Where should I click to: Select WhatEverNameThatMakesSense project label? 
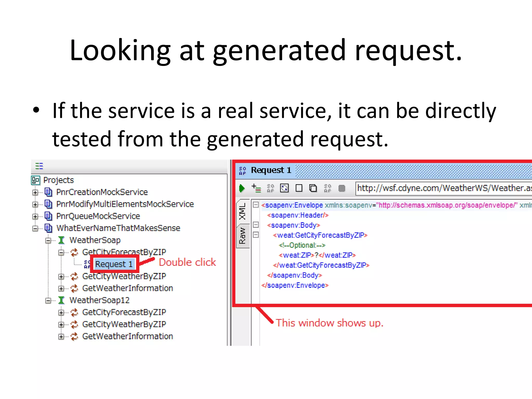118,228
